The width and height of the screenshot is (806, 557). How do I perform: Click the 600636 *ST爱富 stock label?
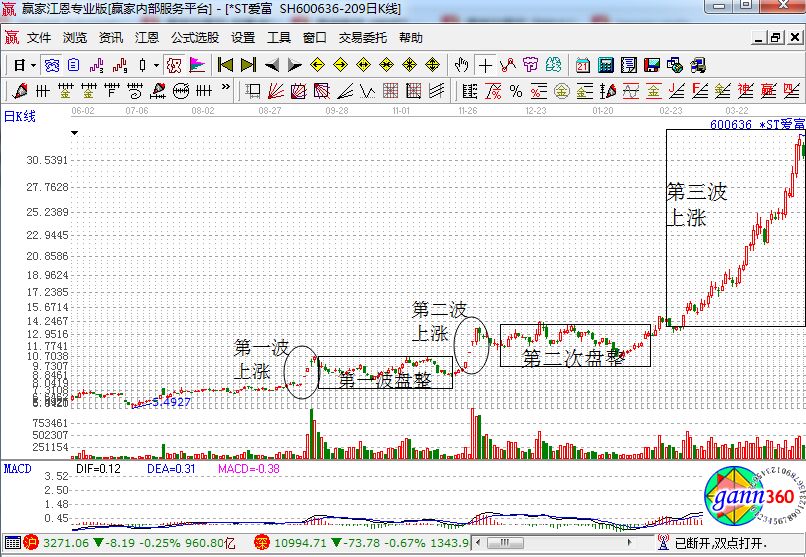pyautogui.click(x=757, y=125)
